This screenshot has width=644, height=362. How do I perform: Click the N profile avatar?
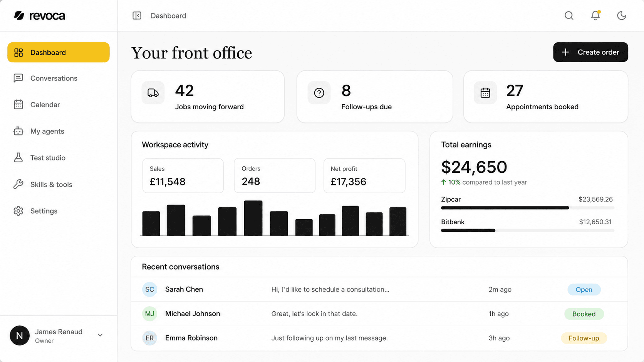(20, 335)
